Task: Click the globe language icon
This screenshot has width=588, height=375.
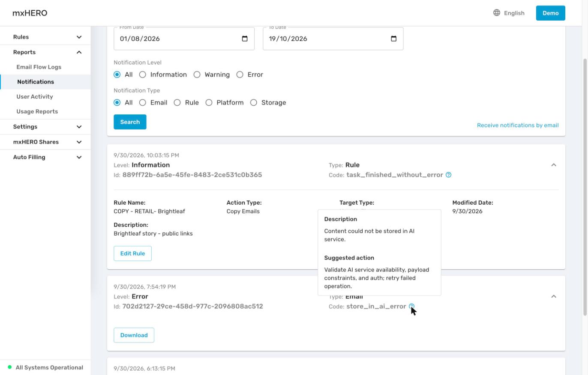Action: click(x=497, y=13)
